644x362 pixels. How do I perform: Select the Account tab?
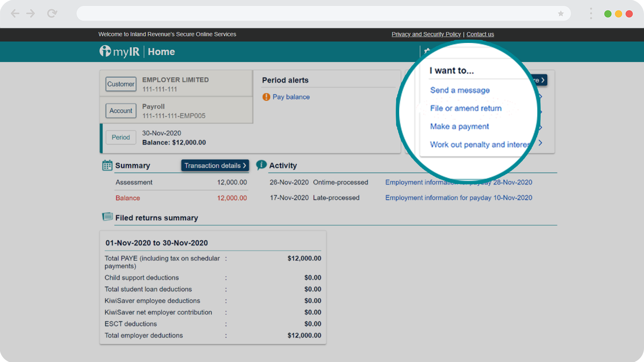coord(121,111)
